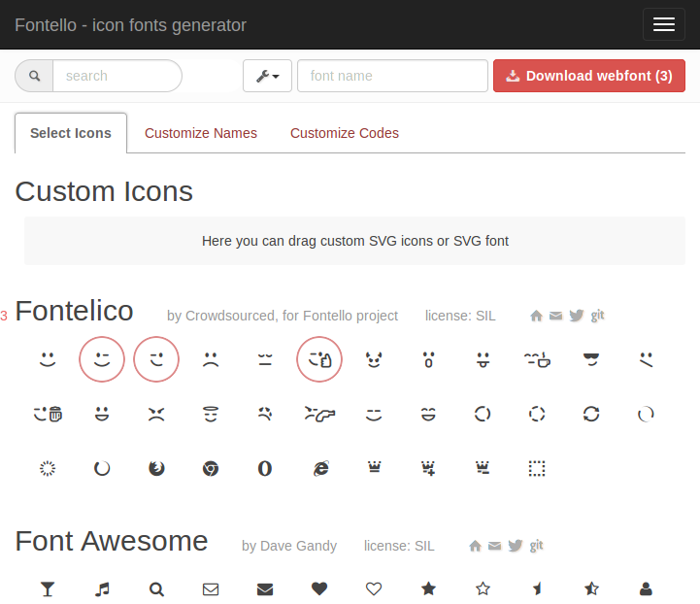Select the Opera browser icon

click(x=265, y=468)
